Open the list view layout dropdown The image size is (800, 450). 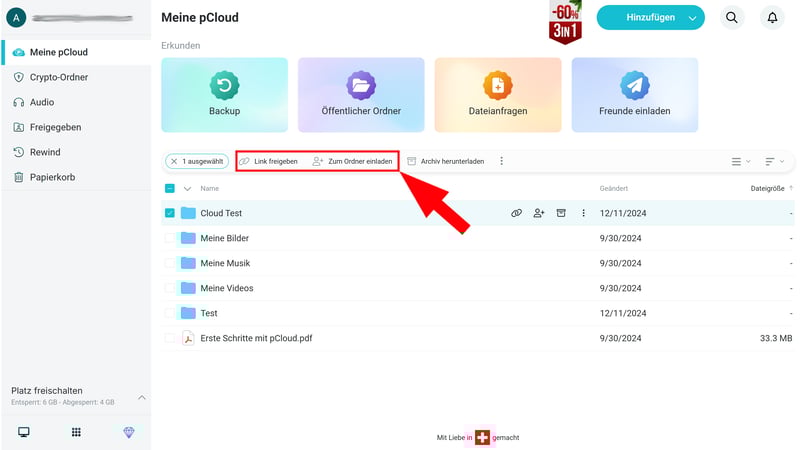pos(740,161)
